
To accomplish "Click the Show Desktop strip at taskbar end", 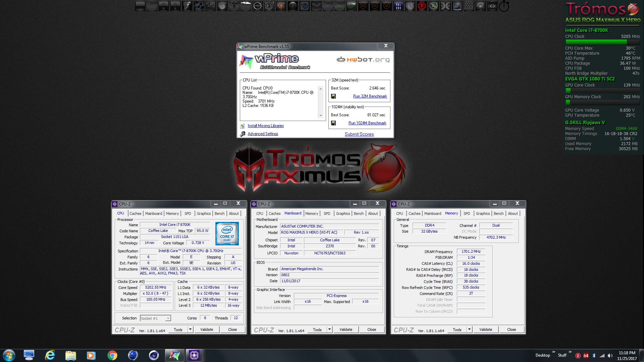I will point(641,355).
